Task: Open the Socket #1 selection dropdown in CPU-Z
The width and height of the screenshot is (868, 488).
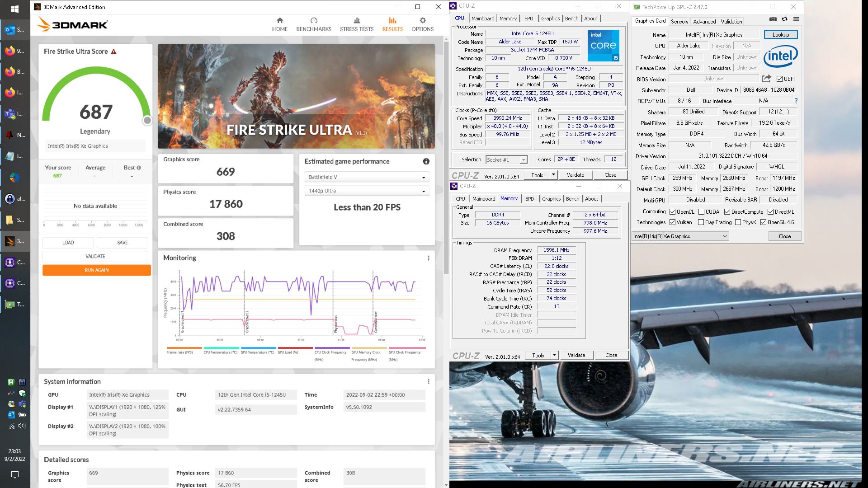Action: [506, 160]
